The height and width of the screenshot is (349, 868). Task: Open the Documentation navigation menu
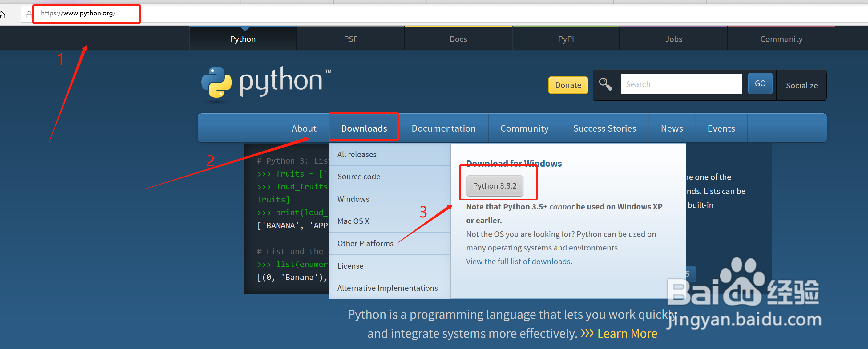click(x=443, y=128)
